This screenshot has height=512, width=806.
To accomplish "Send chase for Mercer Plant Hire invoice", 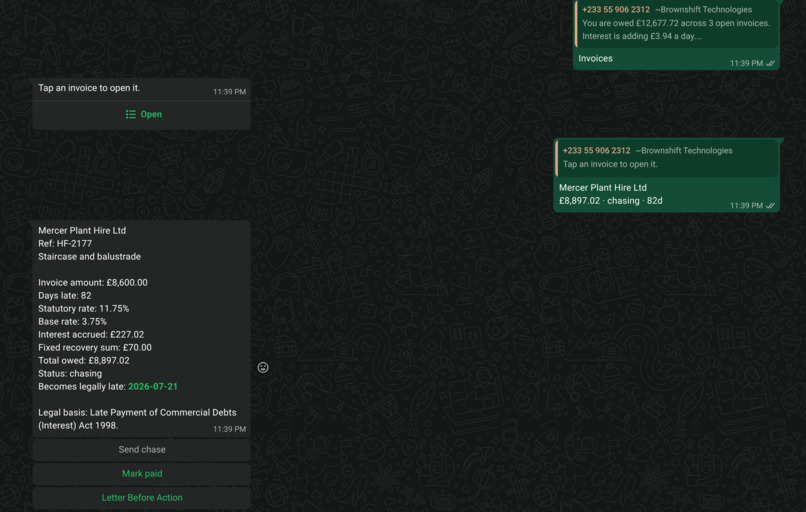I will point(141,450).
